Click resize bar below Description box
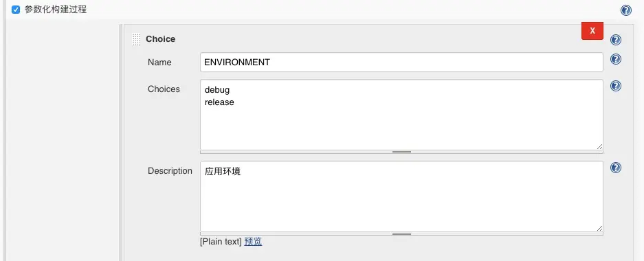 tap(401, 234)
